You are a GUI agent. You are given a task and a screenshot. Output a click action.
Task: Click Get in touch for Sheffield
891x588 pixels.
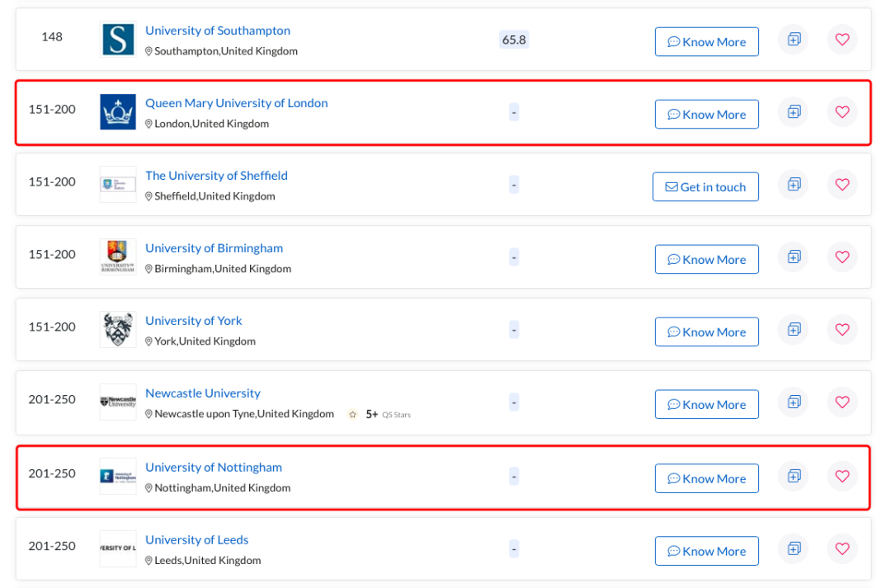point(705,187)
